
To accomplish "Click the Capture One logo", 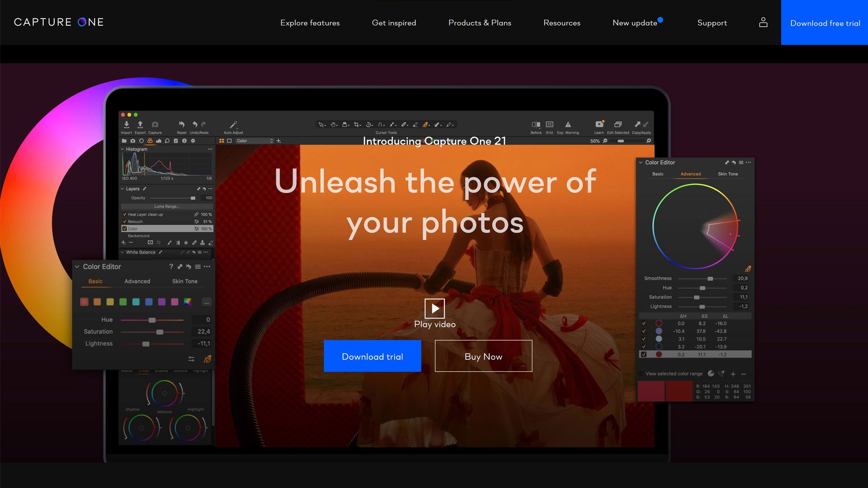I will pos(59,22).
